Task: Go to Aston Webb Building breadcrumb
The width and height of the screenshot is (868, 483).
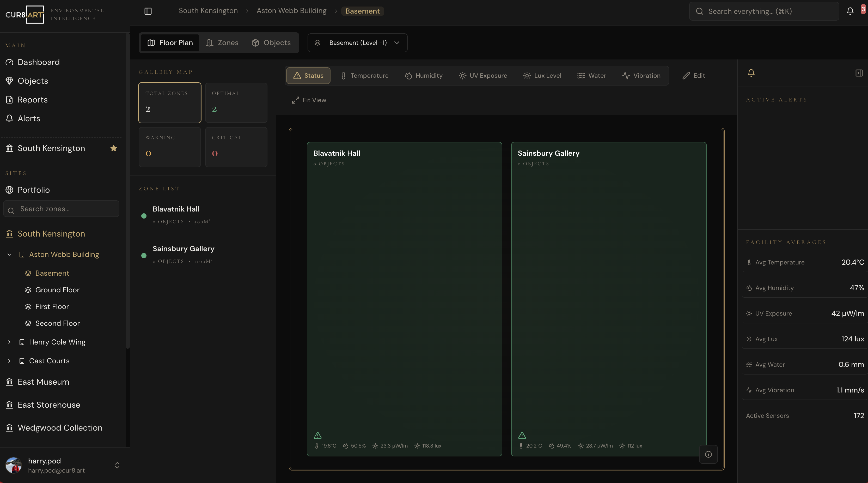Action: tap(291, 11)
